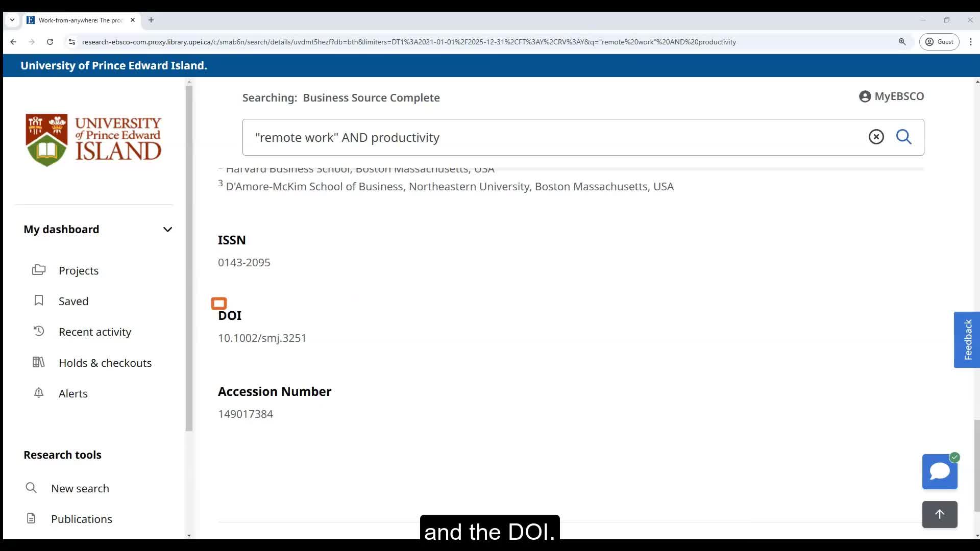Click the back-to-top arrow button
980x551 pixels.
(x=939, y=514)
